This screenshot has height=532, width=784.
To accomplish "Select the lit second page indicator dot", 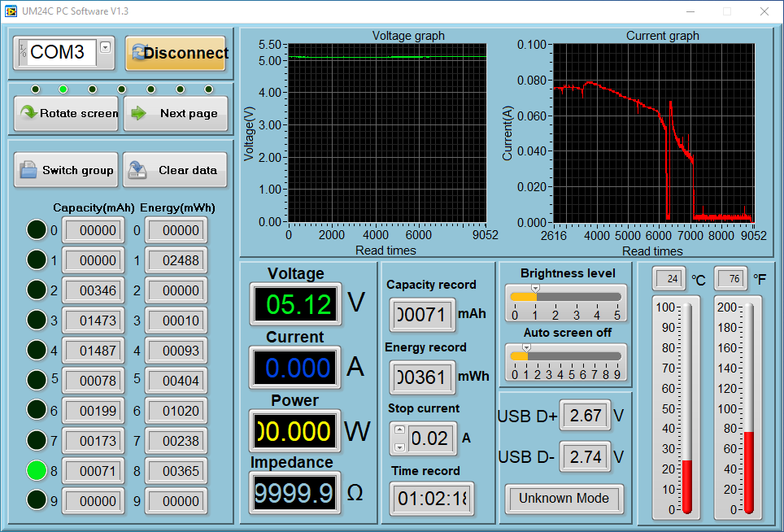I will pyautogui.click(x=63, y=89).
